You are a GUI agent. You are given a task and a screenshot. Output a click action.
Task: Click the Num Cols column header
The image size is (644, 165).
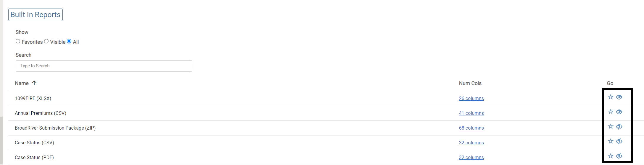pyautogui.click(x=470, y=83)
